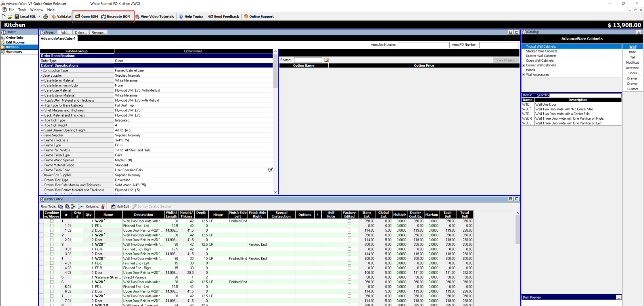Click inside the Area Job Number field
The height and width of the screenshot is (306, 644).
tap(423, 45)
